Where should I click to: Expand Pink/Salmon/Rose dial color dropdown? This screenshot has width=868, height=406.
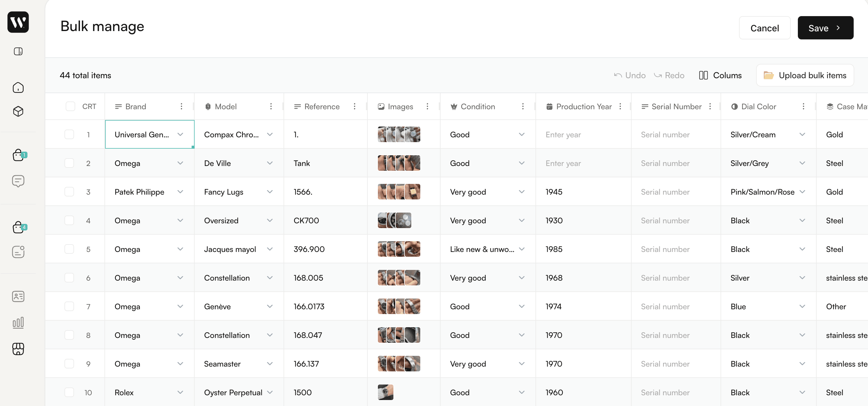click(802, 192)
